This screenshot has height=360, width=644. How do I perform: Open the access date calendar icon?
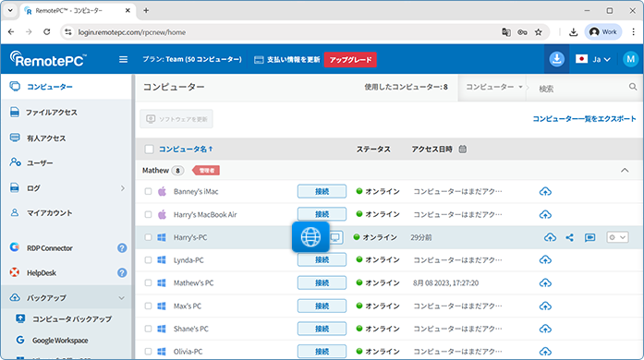[x=463, y=149]
